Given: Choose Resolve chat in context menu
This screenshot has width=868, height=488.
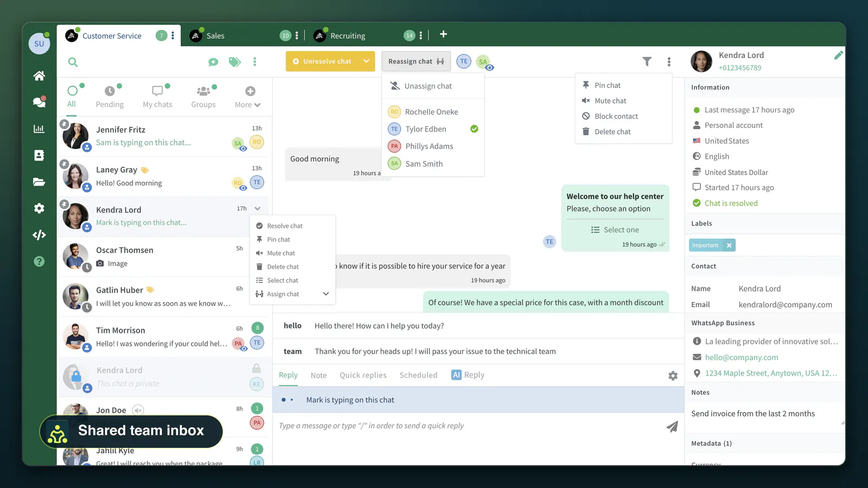Looking at the screenshot, I should pyautogui.click(x=293, y=226).
